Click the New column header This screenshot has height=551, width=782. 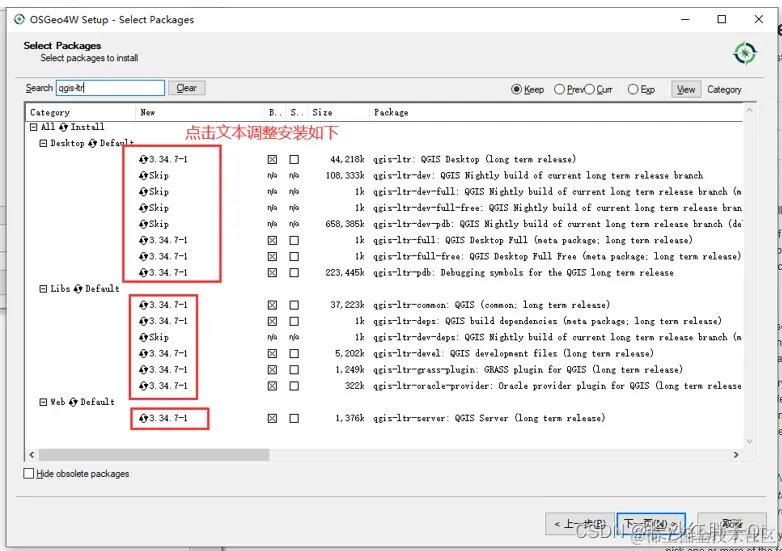click(x=199, y=112)
